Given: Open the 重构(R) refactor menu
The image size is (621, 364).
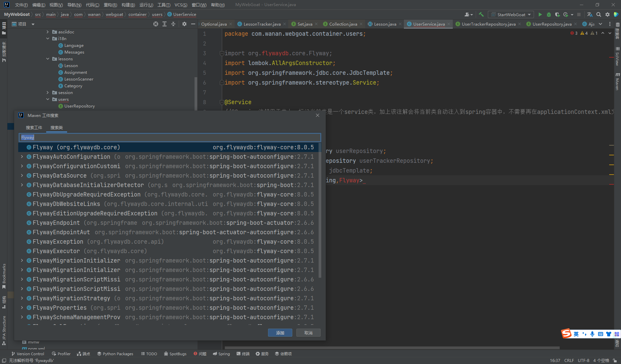Looking at the screenshot, I should [x=110, y=5].
